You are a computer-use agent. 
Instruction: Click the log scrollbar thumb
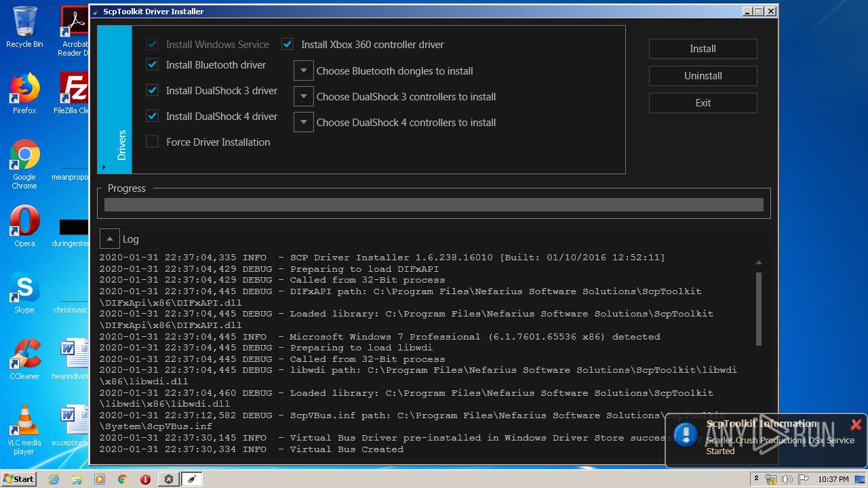pyautogui.click(x=759, y=308)
